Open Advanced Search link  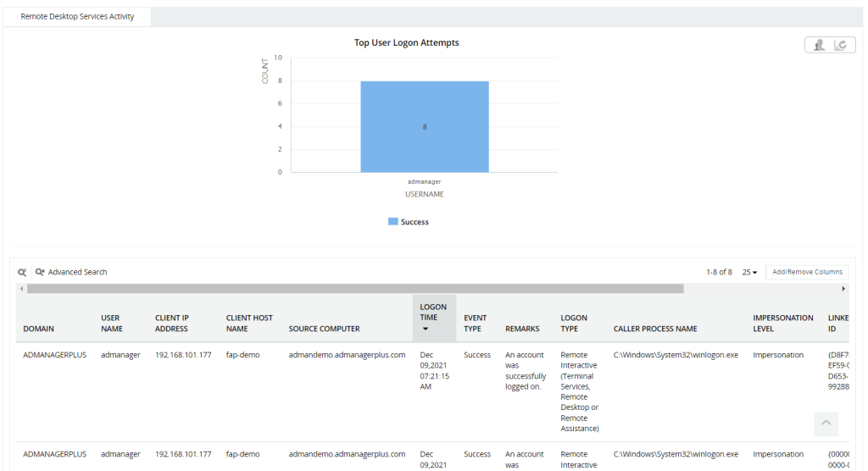click(x=77, y=272)
